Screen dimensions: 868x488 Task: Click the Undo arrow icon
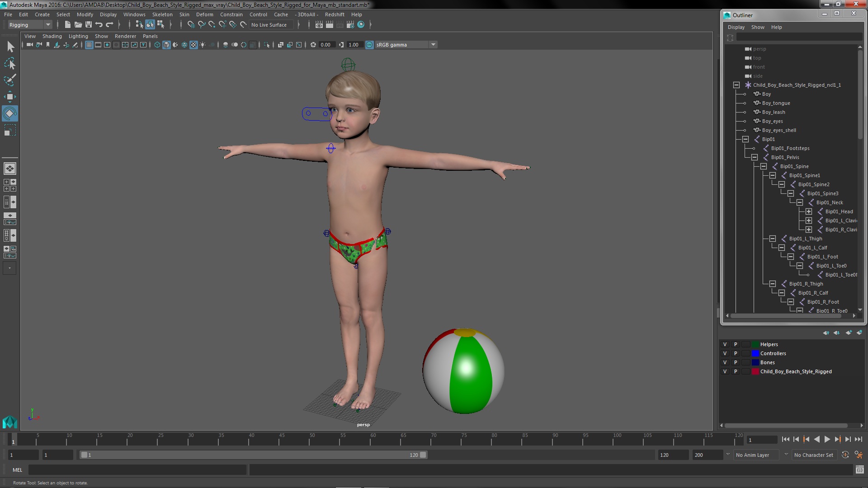coord(99,25)
